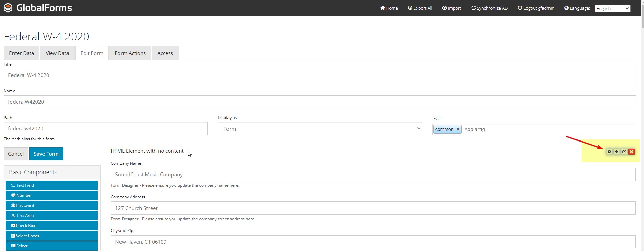
Task: Go to Home in top navigation
Action: pyautogui.click(x=389, y=8)
